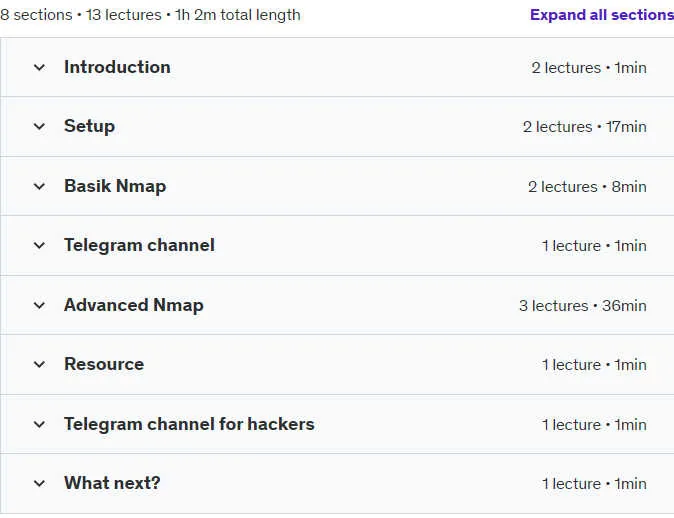Expand the Setup section chevron

39,126
